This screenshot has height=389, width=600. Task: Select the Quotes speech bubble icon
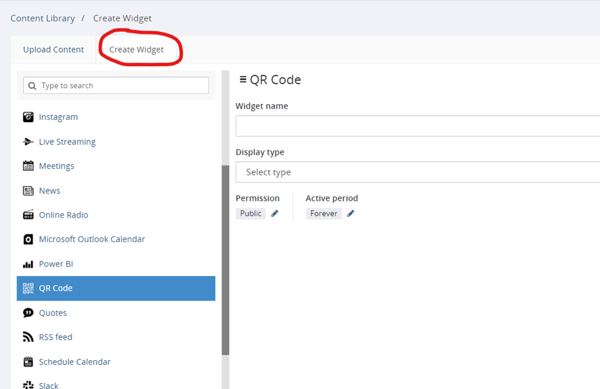[28, 313]
